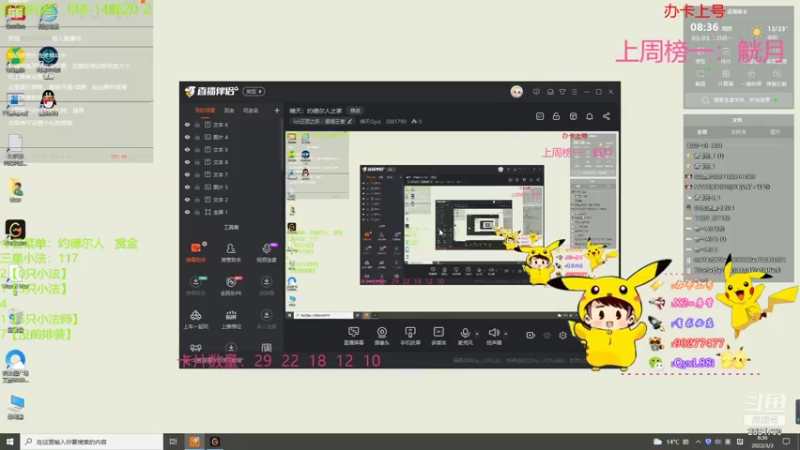800x450 pixels.
Task: Open the hamburger menu in title bar
Action: (x=574, y=92)
